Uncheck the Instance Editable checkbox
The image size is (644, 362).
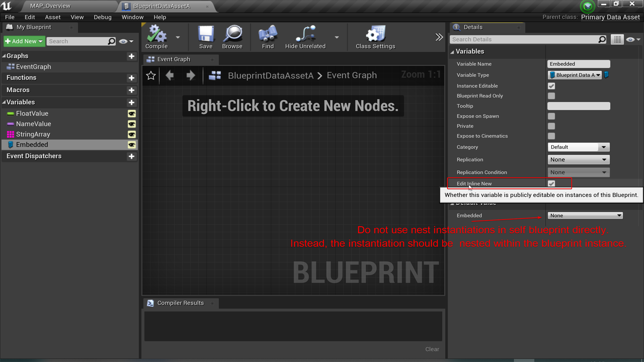[x=551, y=86]
